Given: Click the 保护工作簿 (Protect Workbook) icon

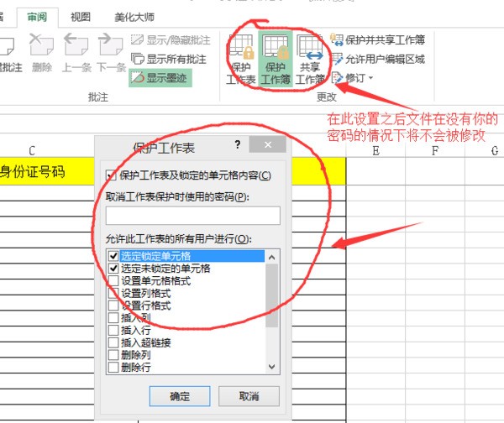Looking at the screenshot, I should pos(275,60).
